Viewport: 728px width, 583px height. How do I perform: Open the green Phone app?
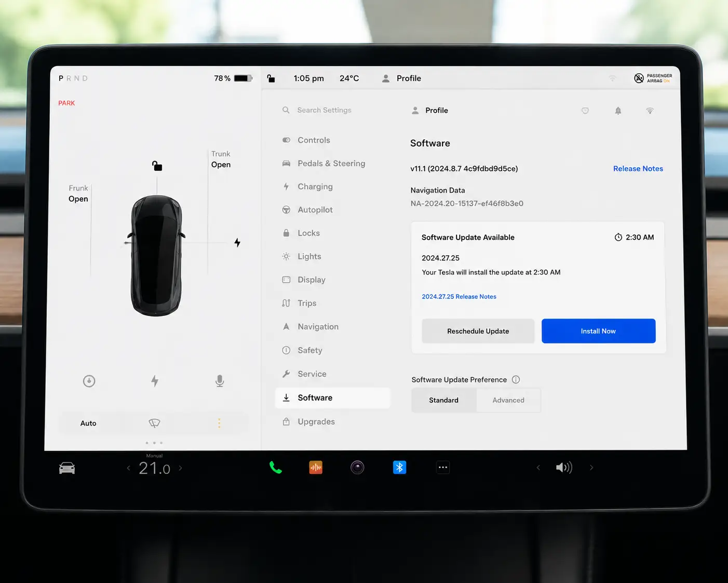(276, 468)
